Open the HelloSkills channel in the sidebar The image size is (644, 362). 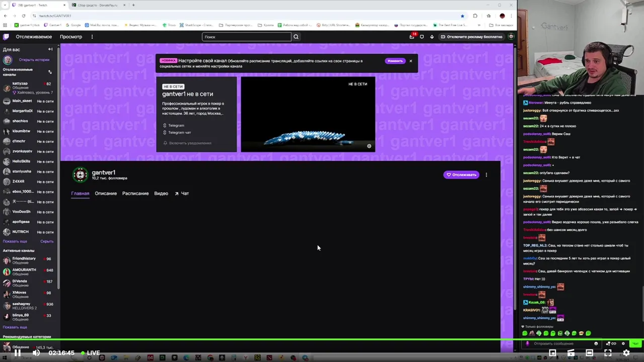[x=29, y=161]
